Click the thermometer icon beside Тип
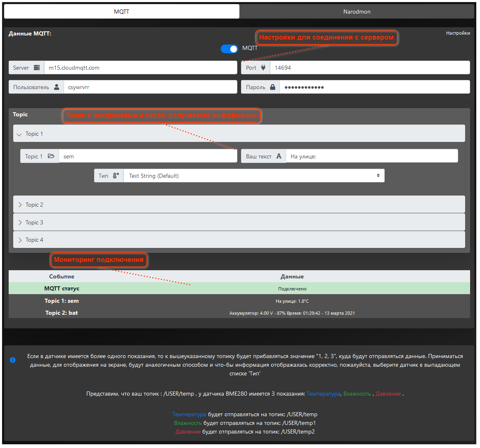 tap(116, 176)
